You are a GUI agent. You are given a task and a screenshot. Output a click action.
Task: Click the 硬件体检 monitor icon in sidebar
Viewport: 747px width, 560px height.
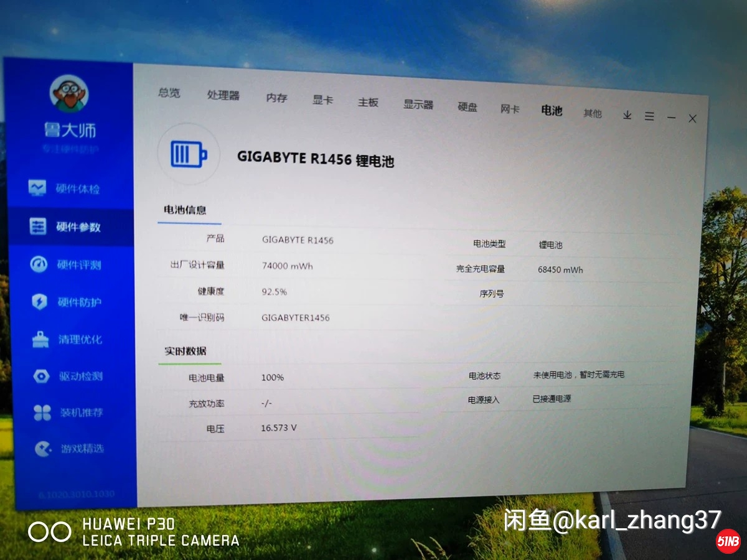tap(37, 188)
